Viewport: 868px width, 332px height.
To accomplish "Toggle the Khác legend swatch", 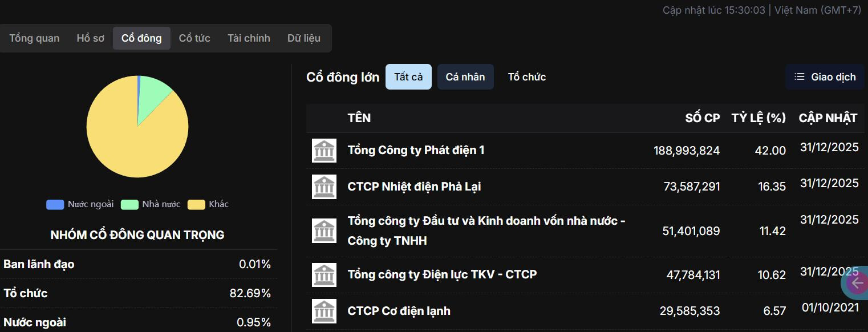I will point(196,204).
